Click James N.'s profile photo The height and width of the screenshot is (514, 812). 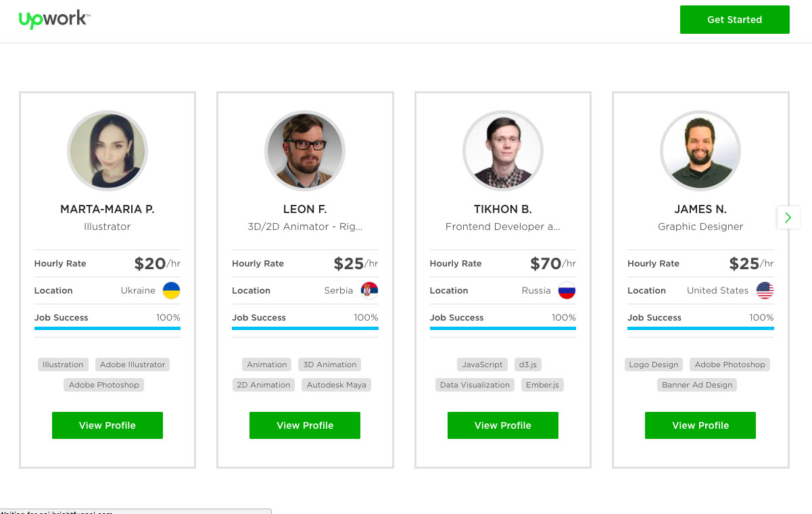tap(700, 151)
